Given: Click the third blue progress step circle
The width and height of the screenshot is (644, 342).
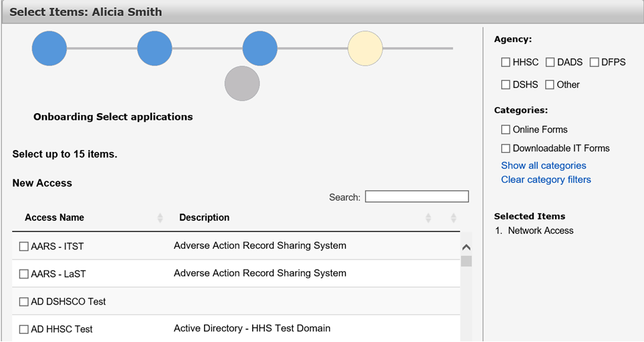Looking at the screenshot, I should coord(260,48).
